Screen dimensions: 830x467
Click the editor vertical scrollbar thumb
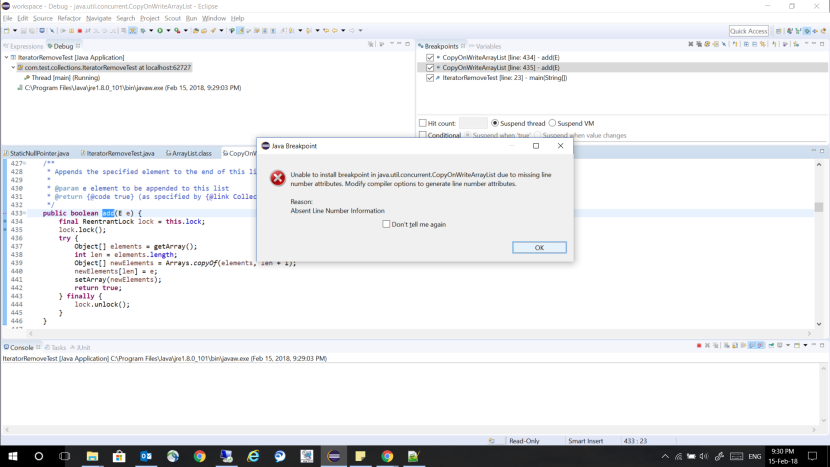819,206
